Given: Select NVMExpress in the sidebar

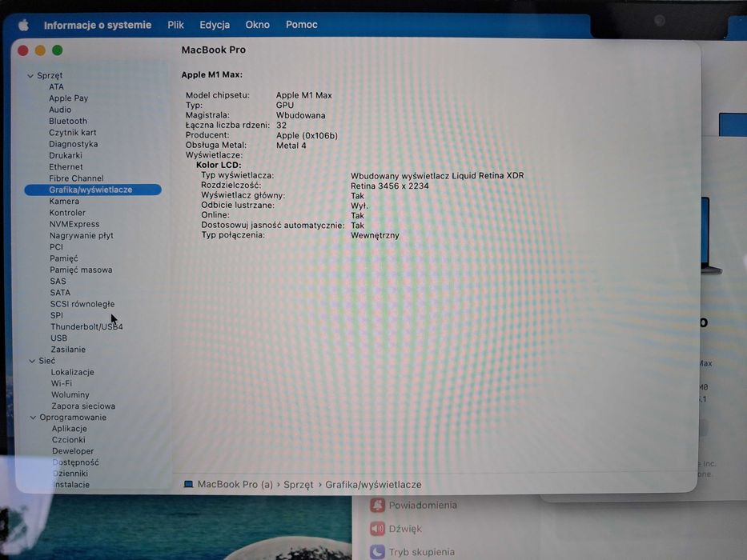Looking at the screenshot, I should (74, 224).
